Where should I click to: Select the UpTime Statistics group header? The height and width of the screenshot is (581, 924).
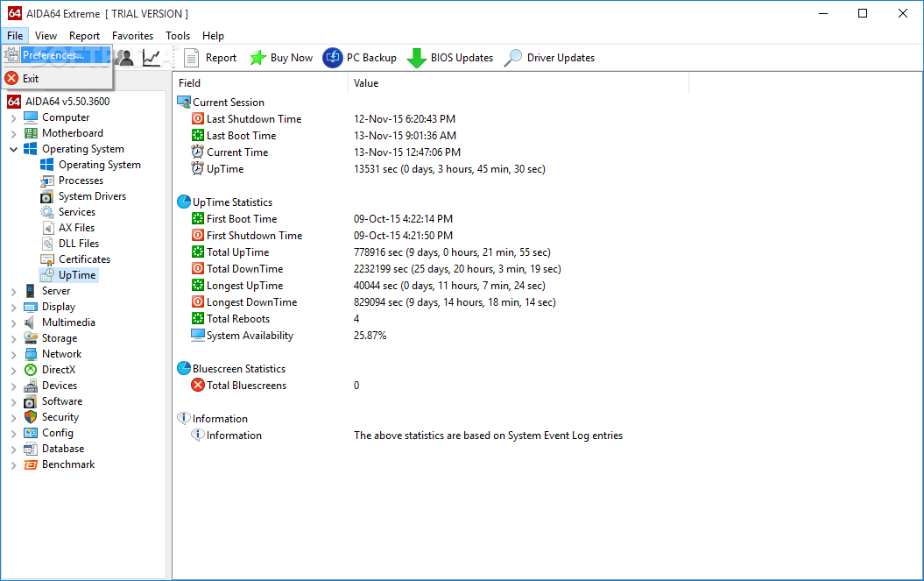(x=225, y=202)
